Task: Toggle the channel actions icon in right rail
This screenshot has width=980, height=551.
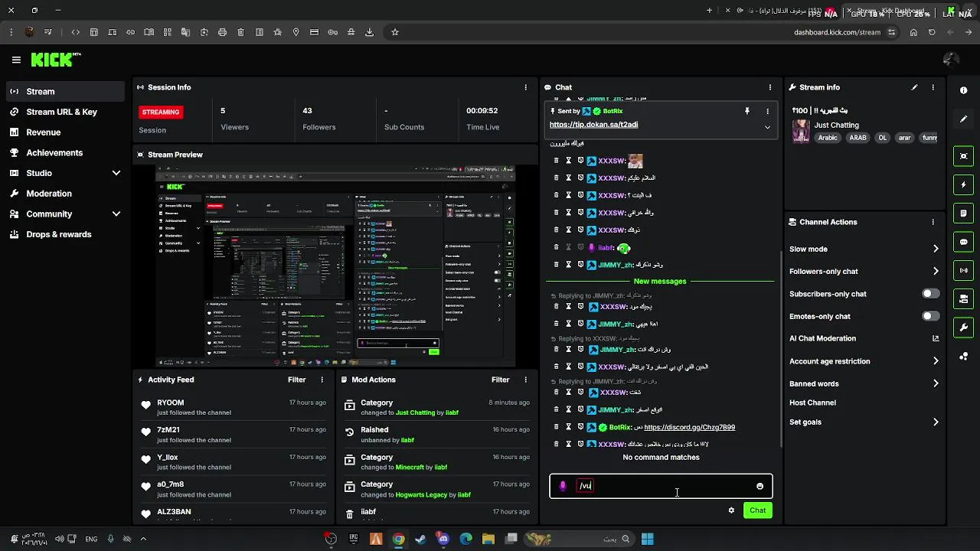Action: (963, 298)
